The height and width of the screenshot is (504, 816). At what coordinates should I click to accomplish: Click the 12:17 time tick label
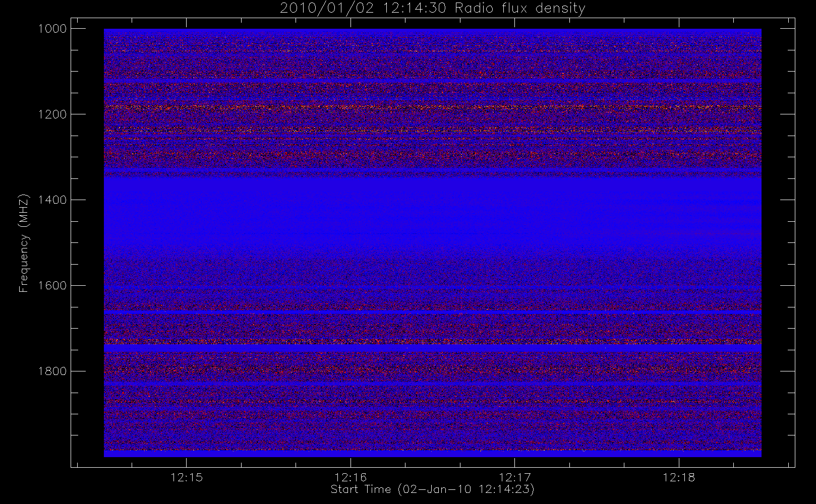(x=515, y=477)
